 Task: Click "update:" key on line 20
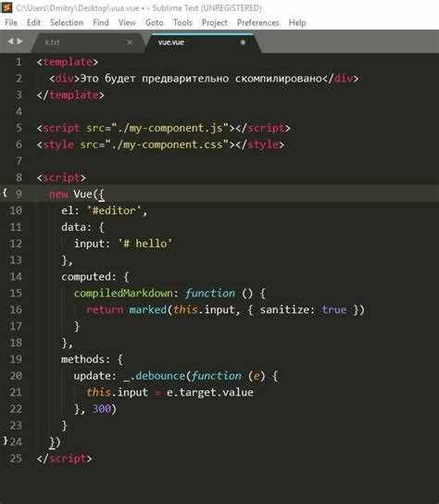94,376
